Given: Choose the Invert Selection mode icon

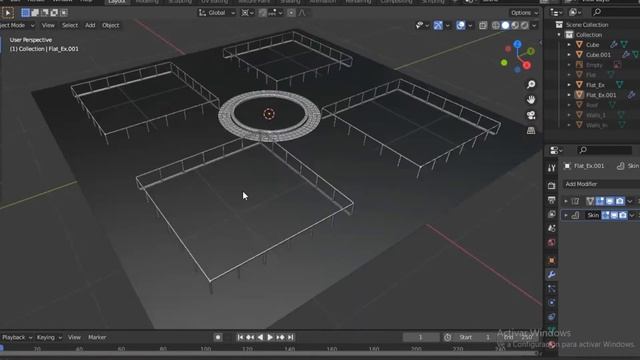Looking at the screenshot, I should [x=54, y=13].
